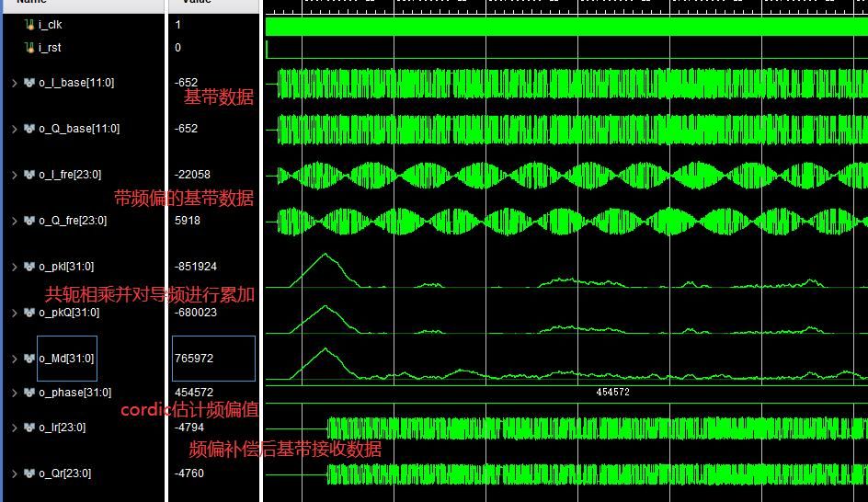Image resolution: width=868 pixels, height=502 pixels.
Task: Expand the o_Qr[23:0] signal bus
Action: pos(15,473)
